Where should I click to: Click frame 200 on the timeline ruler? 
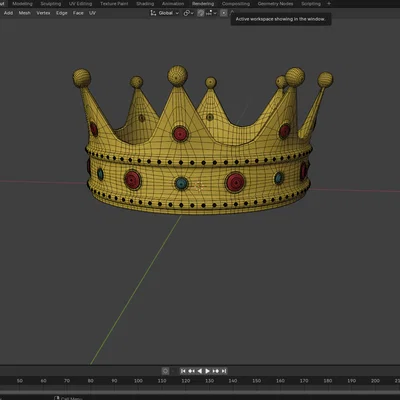pyautogui.click(x=375, y=380)
